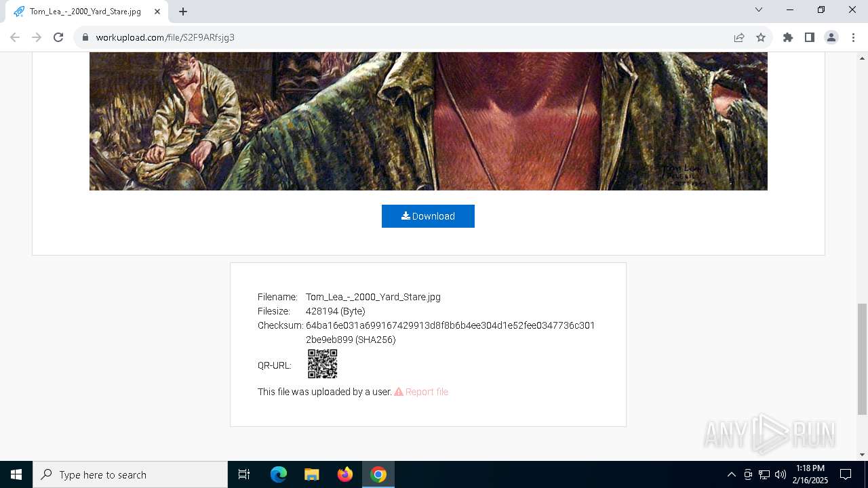The image size is (868, 488).
Task: Open the Extensions puzzle icon
Action: click(788, 37)
